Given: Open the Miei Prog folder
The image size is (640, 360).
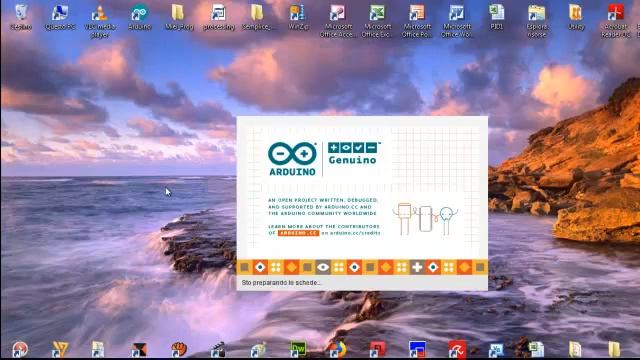Looking at the screenshot, I should [179, 17].
